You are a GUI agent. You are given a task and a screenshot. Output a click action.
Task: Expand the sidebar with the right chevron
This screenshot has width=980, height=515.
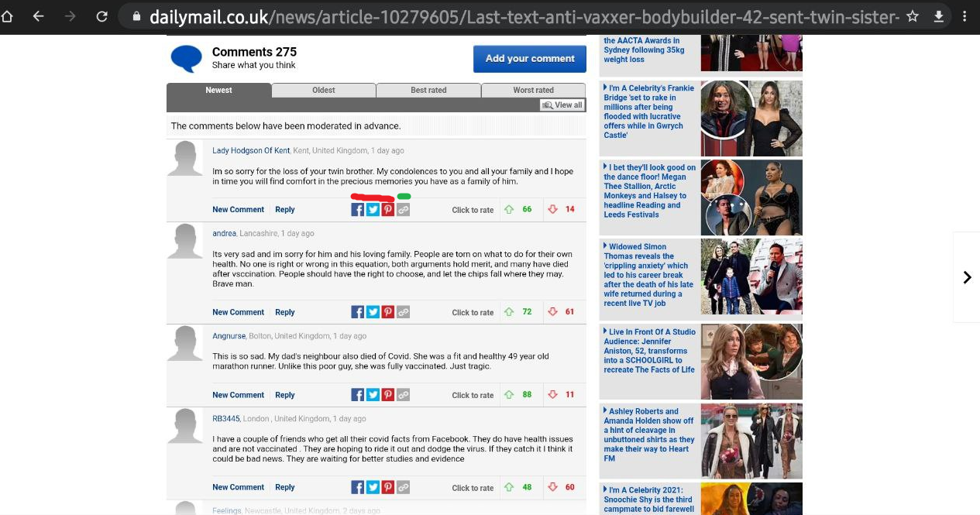tap(967, 276)
